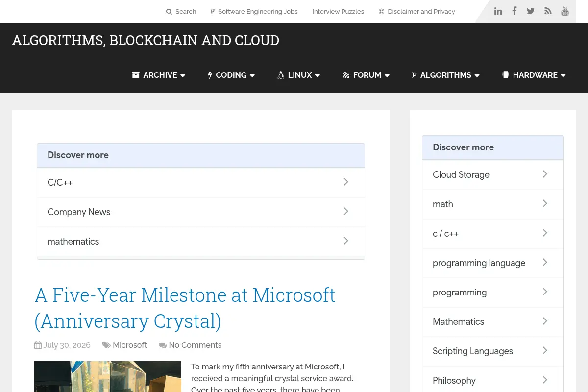
Task: Go to Interview Puzzles page
Action: [338, 12]
